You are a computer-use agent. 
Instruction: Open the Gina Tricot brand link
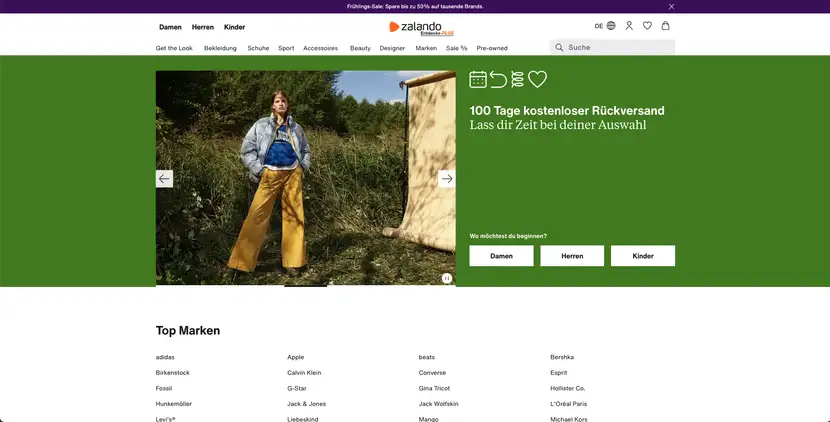pyautogui.click(x=435, y=388)
